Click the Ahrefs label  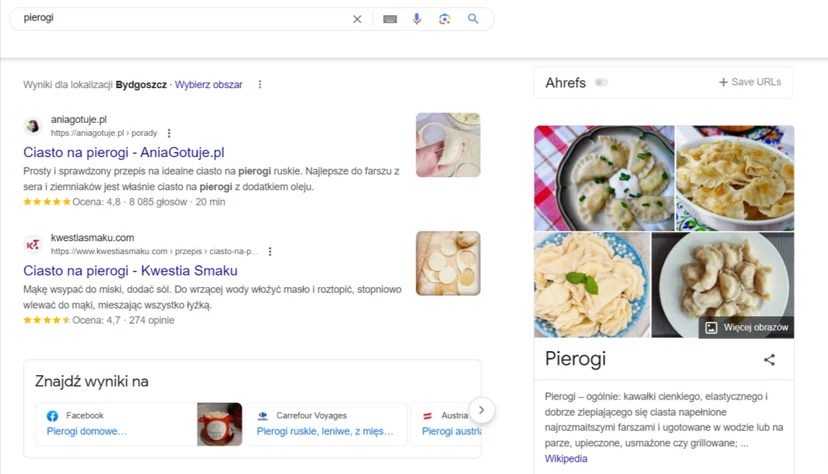point(566,83)
